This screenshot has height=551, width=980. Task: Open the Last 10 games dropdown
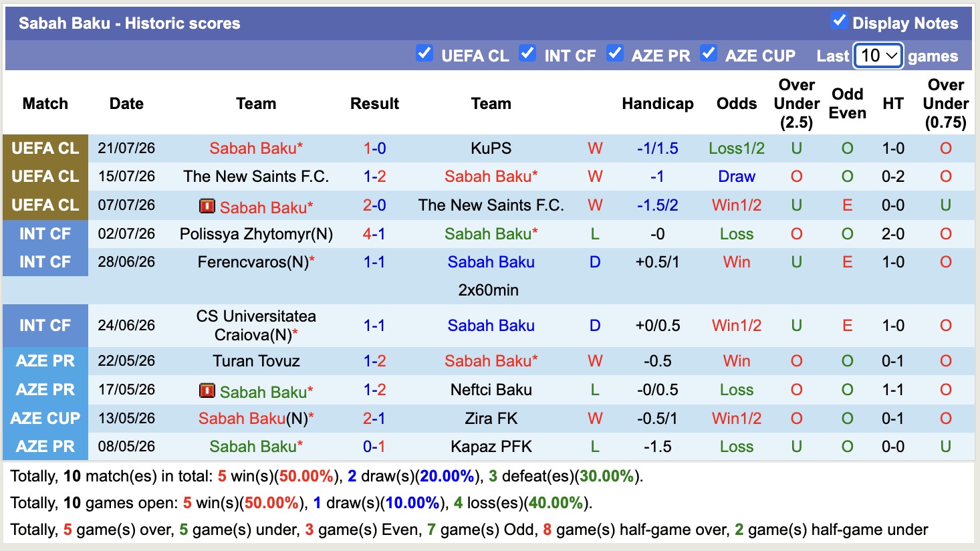pyautogui.click(x=878, y=56)
